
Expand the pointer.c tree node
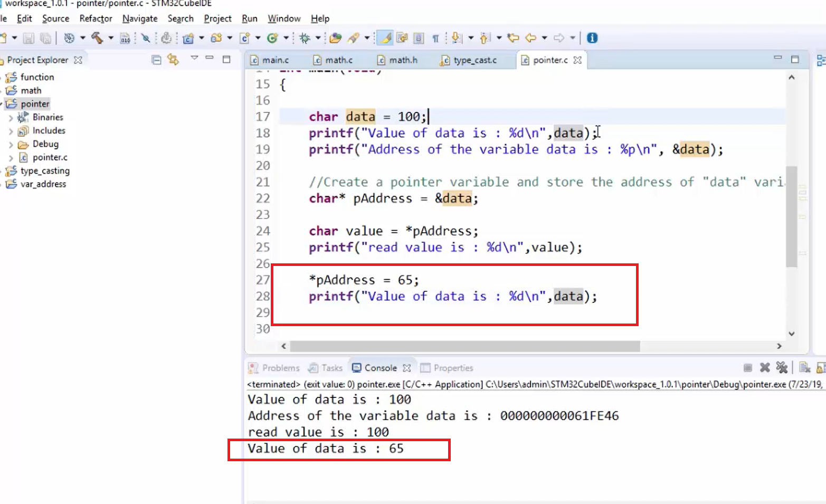pyautogui.click(x=11, y=157)
